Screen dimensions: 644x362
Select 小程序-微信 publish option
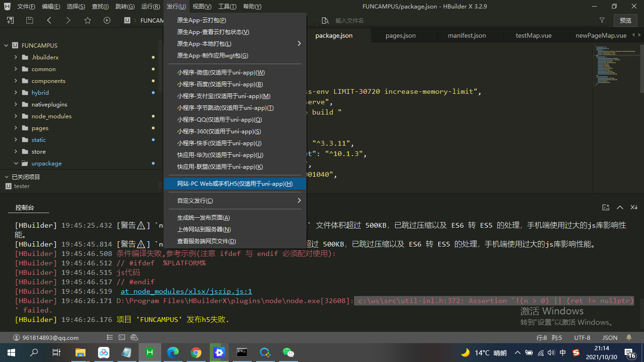coord(235,73)
